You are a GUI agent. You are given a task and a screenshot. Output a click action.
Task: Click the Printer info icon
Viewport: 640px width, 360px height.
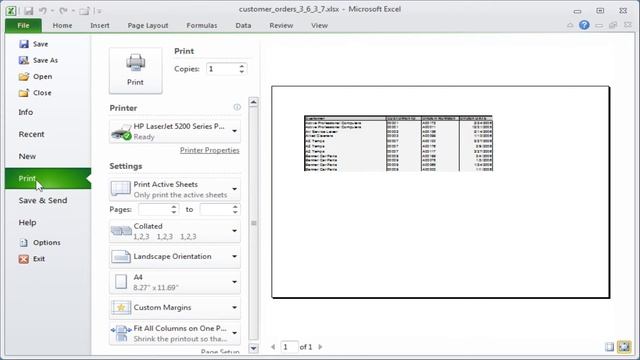(237, 107)
